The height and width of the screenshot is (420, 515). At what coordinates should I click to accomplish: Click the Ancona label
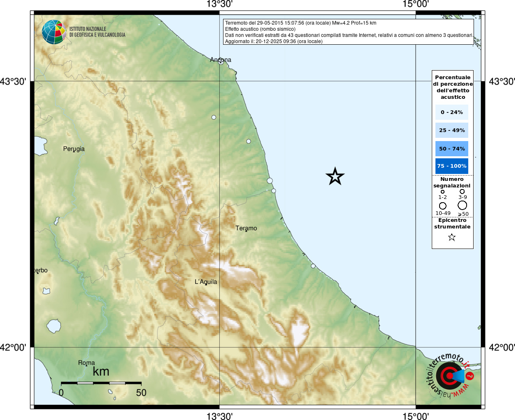click(x=221, y=59)
